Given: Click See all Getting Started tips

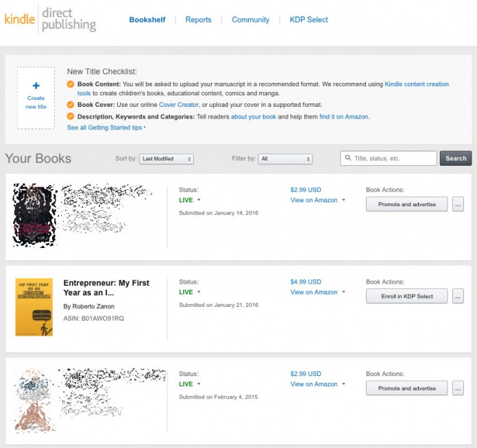Looking at the screenshot, I should click(106, 127).
